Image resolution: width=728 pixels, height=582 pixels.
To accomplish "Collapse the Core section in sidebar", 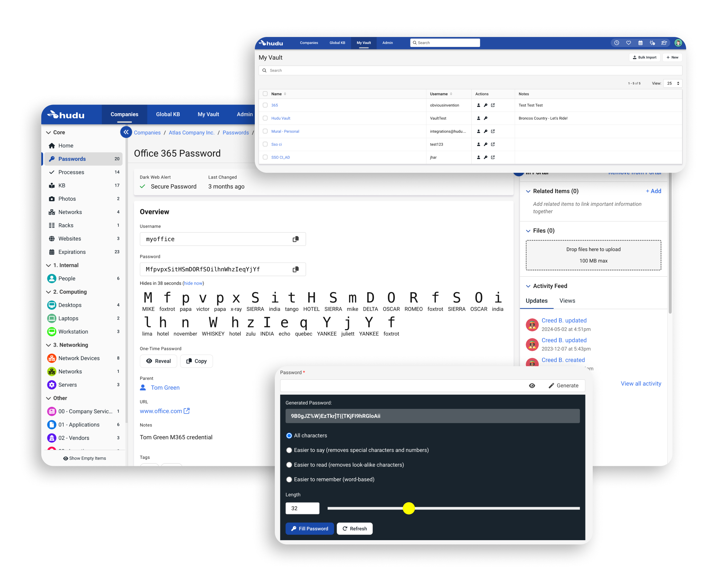I will coord(49,132).
